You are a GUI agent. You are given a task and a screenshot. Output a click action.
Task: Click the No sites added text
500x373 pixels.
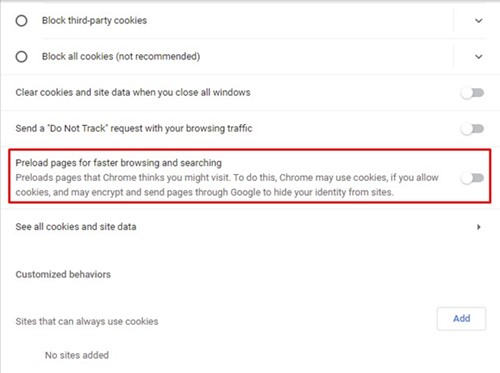[77, 355]
